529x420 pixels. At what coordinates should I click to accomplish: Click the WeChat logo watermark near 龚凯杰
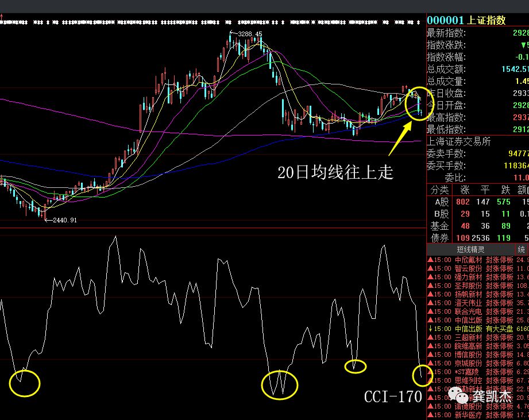point(457,394)
